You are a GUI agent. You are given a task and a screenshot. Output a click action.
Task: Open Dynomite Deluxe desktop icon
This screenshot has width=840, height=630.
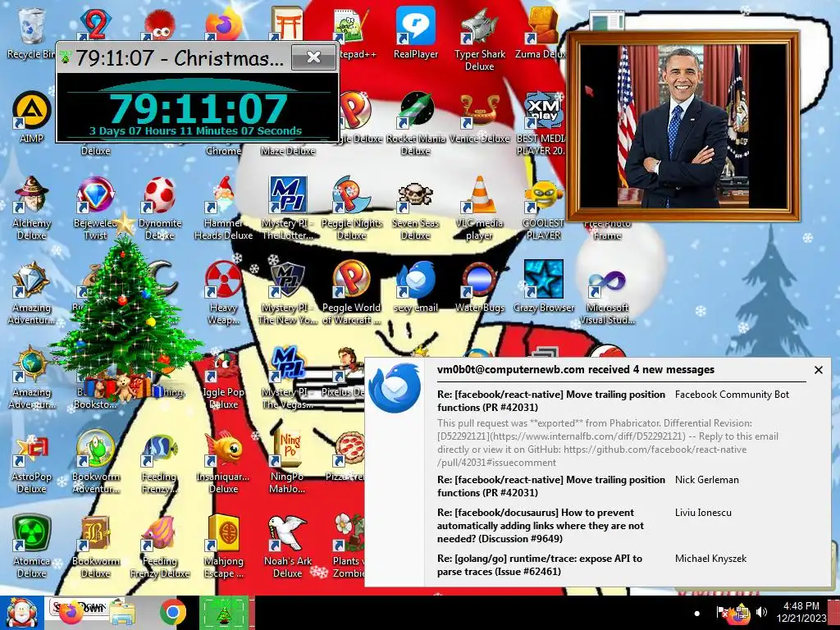160,208
